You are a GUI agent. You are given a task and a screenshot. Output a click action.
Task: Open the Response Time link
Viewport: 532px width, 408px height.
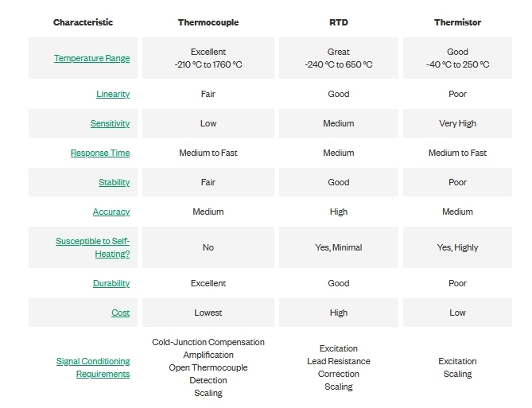pos(100,153)
